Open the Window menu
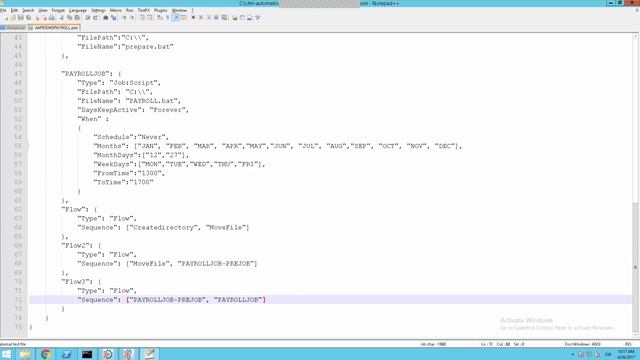 (x=179, y=10)
